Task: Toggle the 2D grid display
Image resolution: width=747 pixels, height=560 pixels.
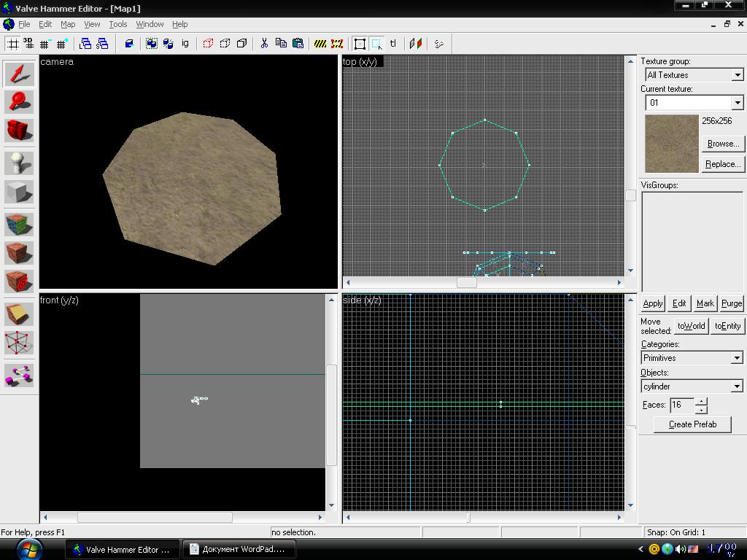Action: coord(13,44)
